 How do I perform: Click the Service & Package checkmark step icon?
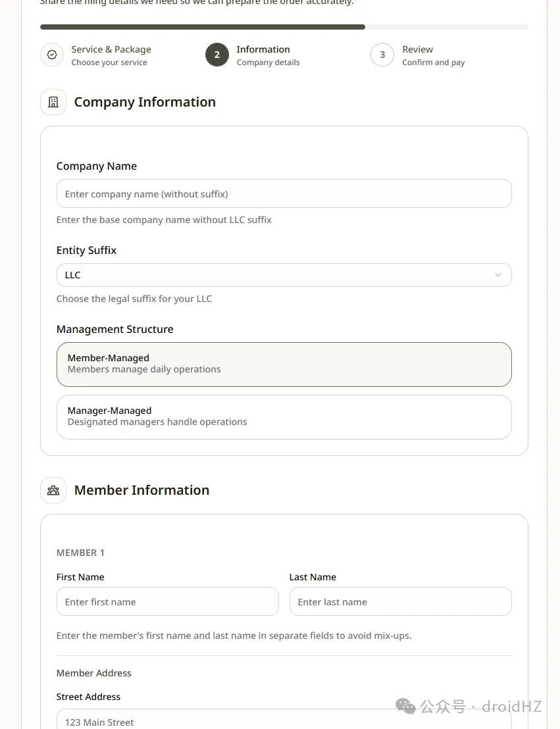pos(52,55)
